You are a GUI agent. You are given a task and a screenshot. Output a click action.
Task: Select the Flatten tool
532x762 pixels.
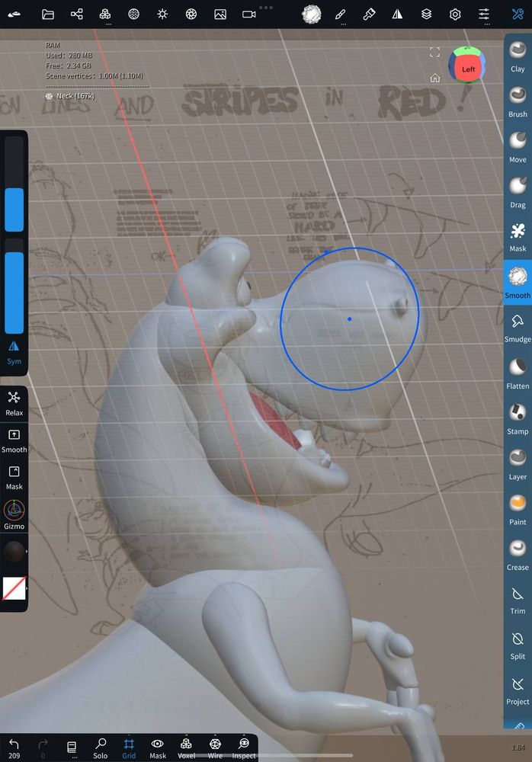tap(518, 373)
